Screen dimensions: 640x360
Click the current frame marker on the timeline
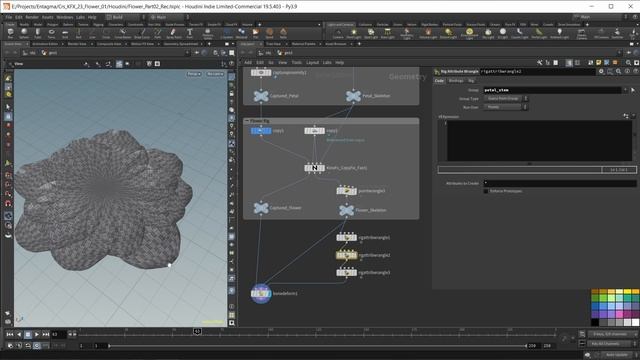[197, 331]
